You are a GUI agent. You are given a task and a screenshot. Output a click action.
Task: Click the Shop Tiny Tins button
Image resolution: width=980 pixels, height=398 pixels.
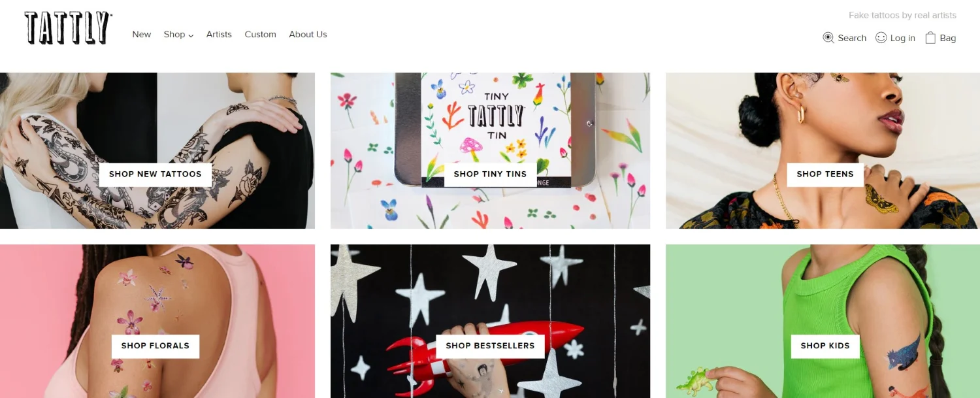click(x=490, y=174)
